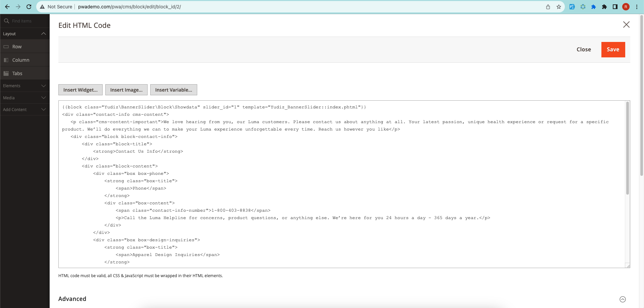Open the Extensions puzzle-piece menu
Screen dimensions: 644x308
pos(604,7)
